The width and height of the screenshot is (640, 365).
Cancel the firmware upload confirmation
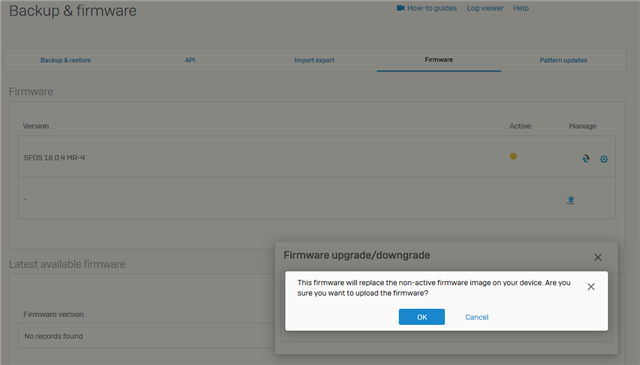(x=477, y=317)
